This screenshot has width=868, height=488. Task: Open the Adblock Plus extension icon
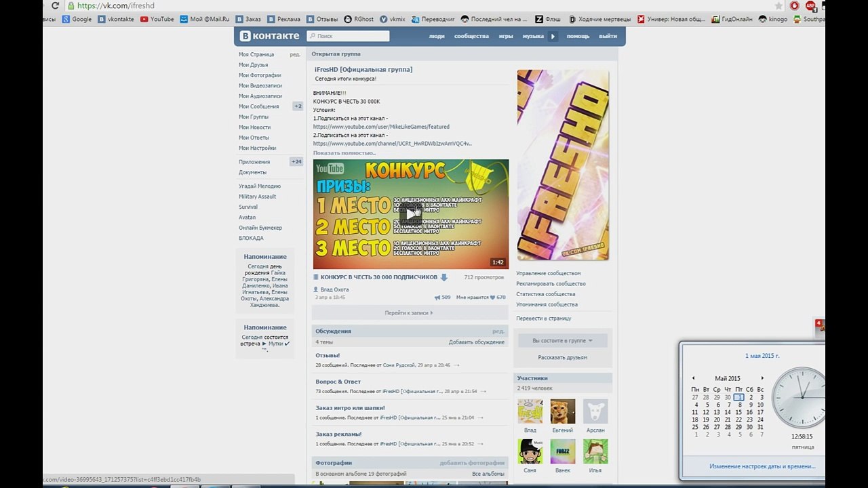pos(810,5)
